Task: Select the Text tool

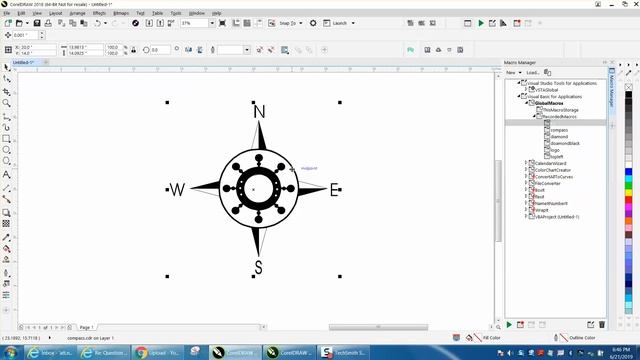Action: pos(7,175)
